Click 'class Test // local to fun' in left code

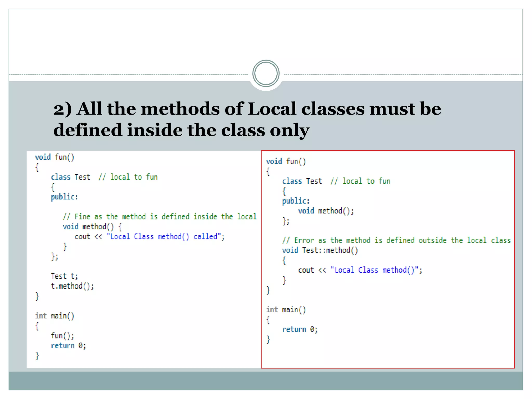[104, 177]
